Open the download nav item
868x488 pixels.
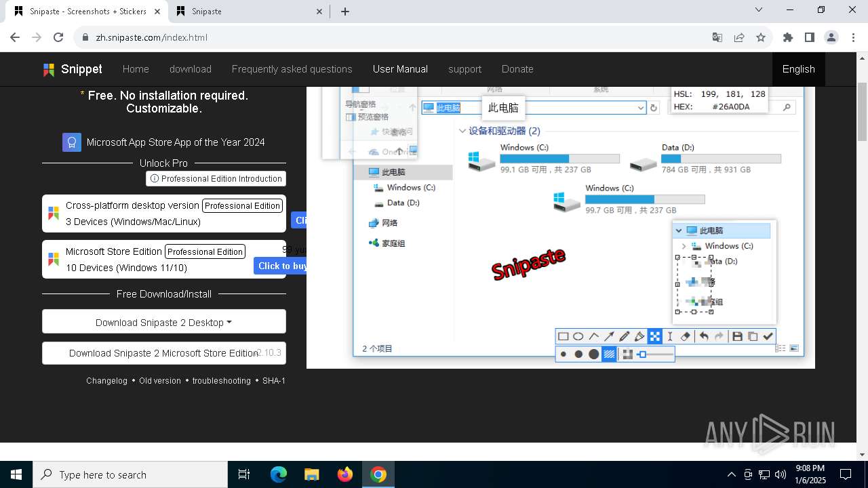[191, 69]
